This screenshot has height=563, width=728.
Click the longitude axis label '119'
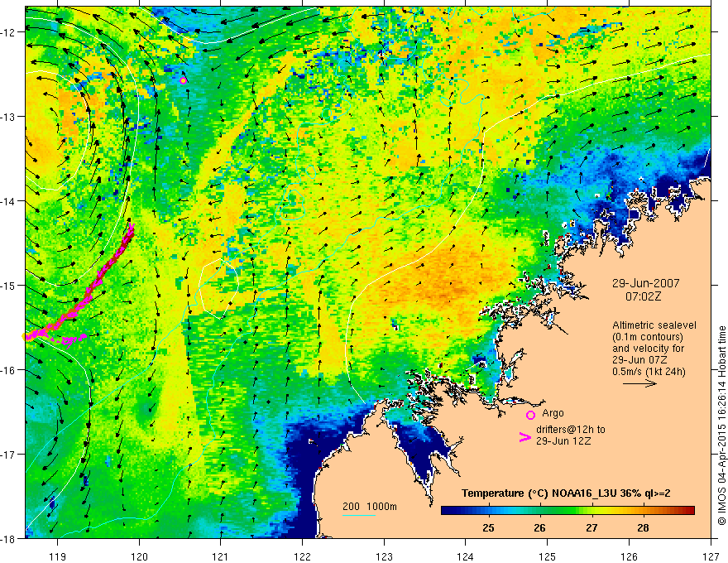pos(58,557)
